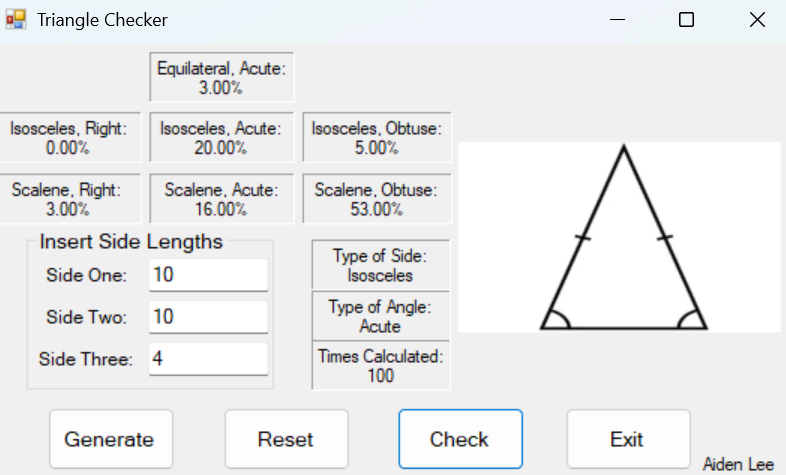Viewport: 786px width, 475px height.
Task: Select the Side Two text box
Action: point(208,317)
